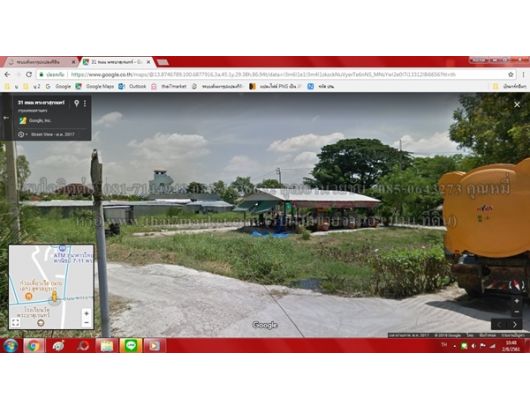The image size is (530, 410).
Task: Open the Outlook bookmark
Action: [132, 86]
